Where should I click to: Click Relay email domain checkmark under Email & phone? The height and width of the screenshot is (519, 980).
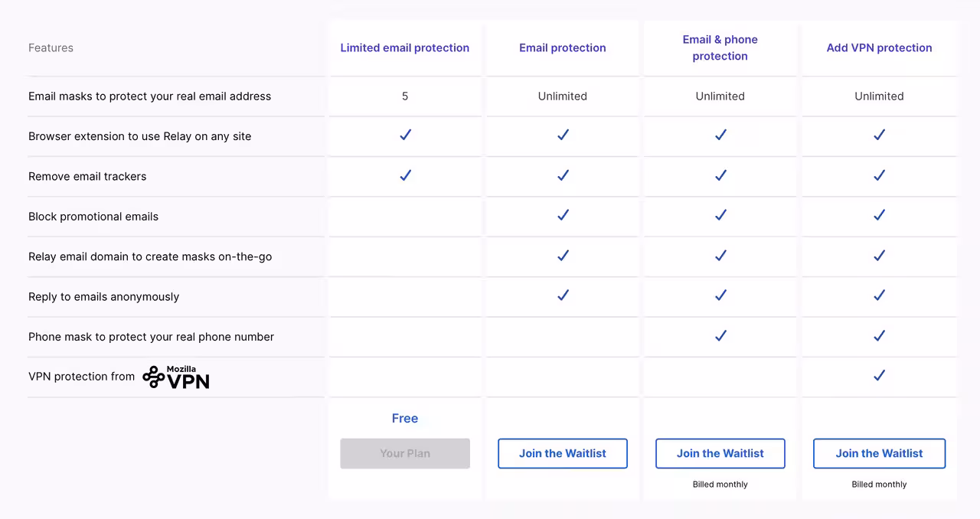click(x=720, y=256)
